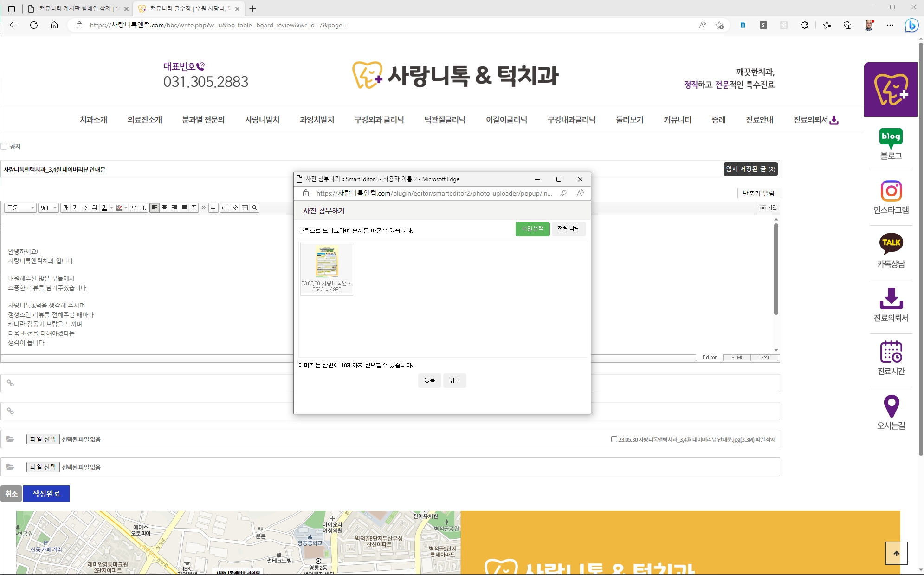The width and height of the screenshot is (924, 575).
Task: Open the 9pt font size dropdown
Action: tap(48, 208)
